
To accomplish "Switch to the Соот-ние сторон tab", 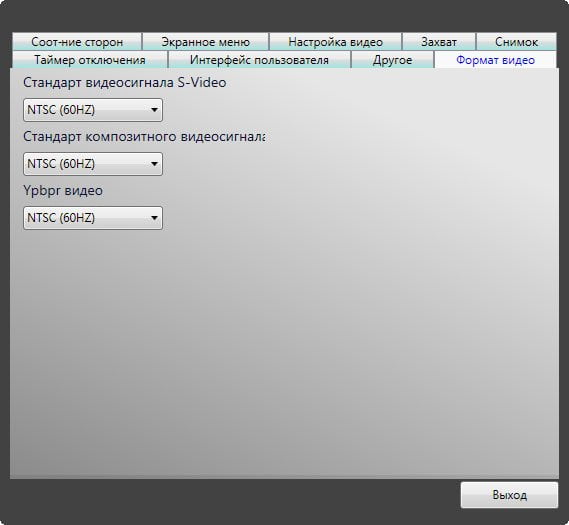I will (77, 42).
